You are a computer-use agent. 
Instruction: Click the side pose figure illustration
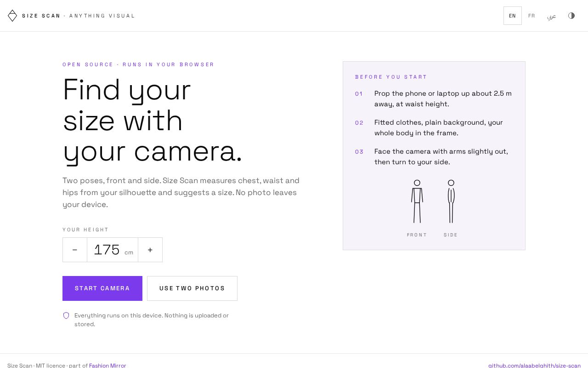pos(451,201)
